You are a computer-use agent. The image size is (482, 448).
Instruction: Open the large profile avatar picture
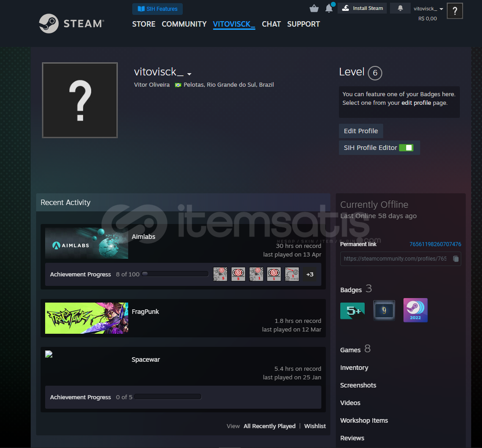80,100
